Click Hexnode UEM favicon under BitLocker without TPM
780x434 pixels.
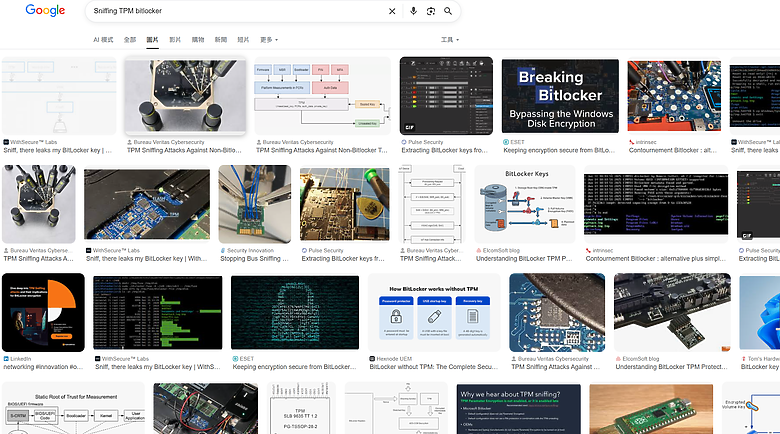point(372,358)
